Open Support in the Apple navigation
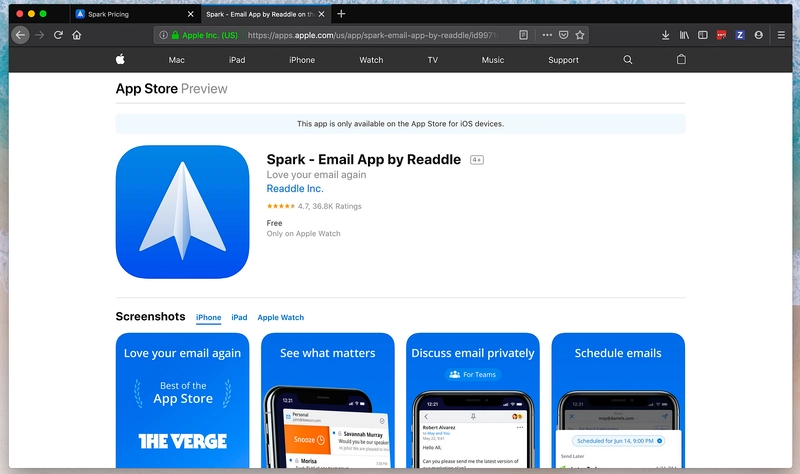 pos(563,60)
